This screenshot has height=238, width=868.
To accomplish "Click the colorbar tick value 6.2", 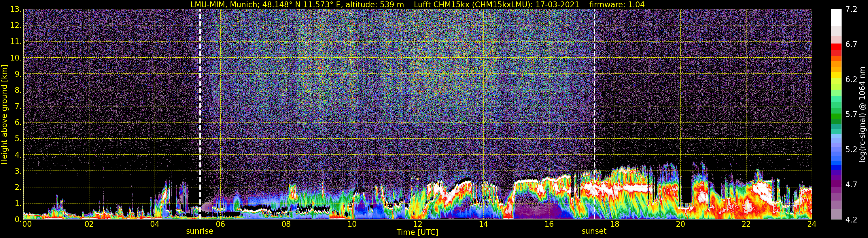I will tap(851, 79).
